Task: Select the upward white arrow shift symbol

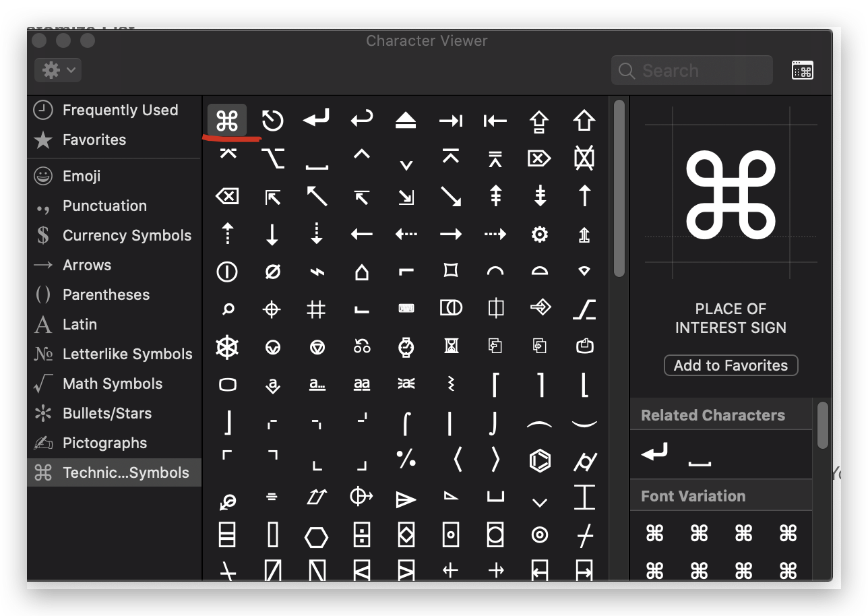Action: point(584,121)
